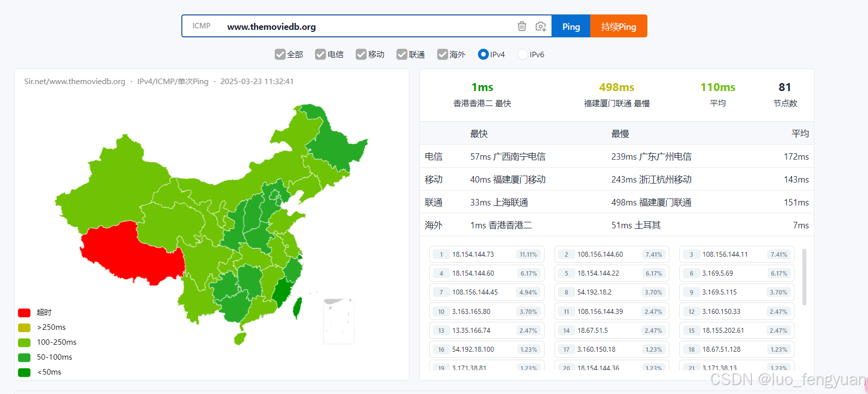The height and width of the screenshot is (394, 868).
Task: Select 1ms 香港香港二 table cell
Action: tap(501, 225)
